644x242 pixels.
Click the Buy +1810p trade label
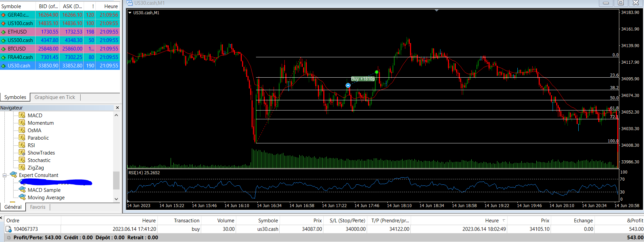(x=363, y=79)
